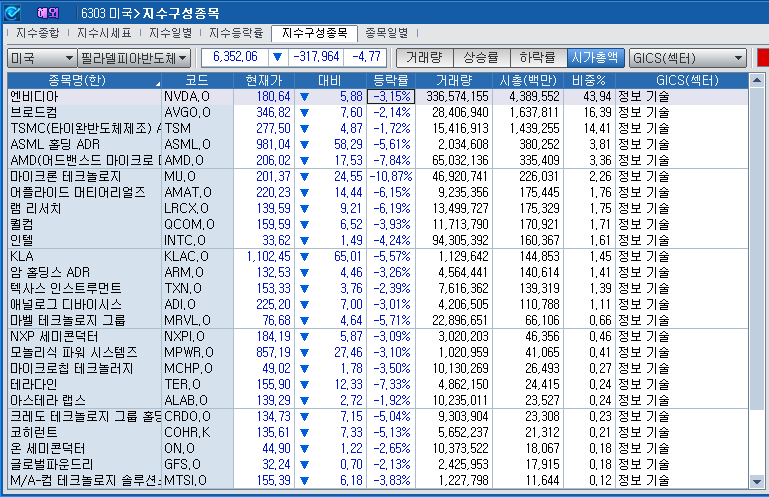
Task: Click the down arrow icon next to 6,352.06
Action: click(277, 57)
